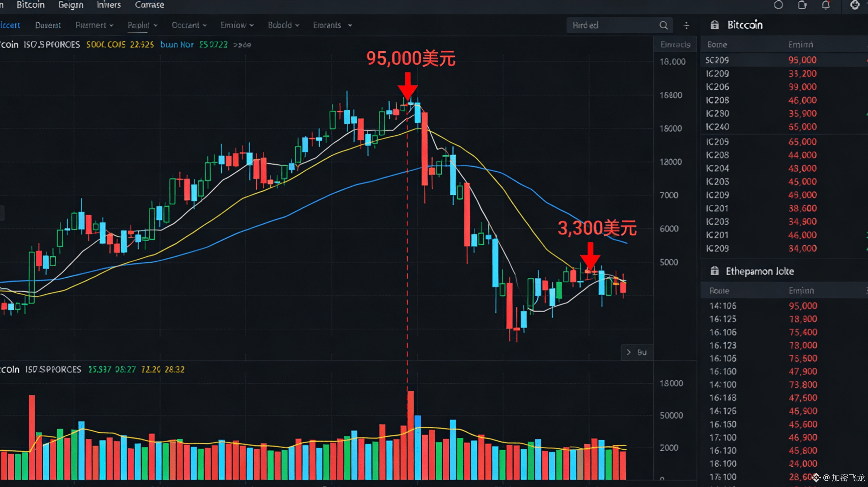The height and width of the screenshot is (487, 868).
Task: Open the Geigrn menu item
Action: tap(71, 5)
